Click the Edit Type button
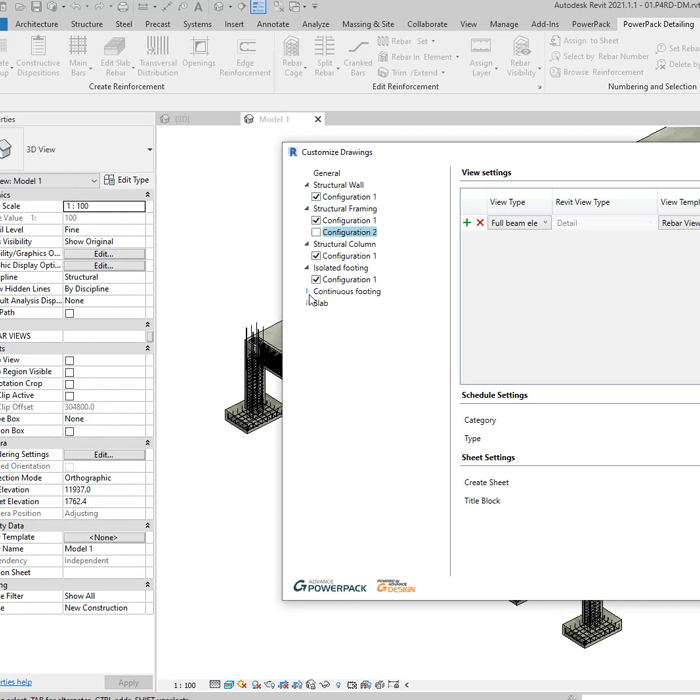This screenshot has width=700, height=700. pos(127,180)
